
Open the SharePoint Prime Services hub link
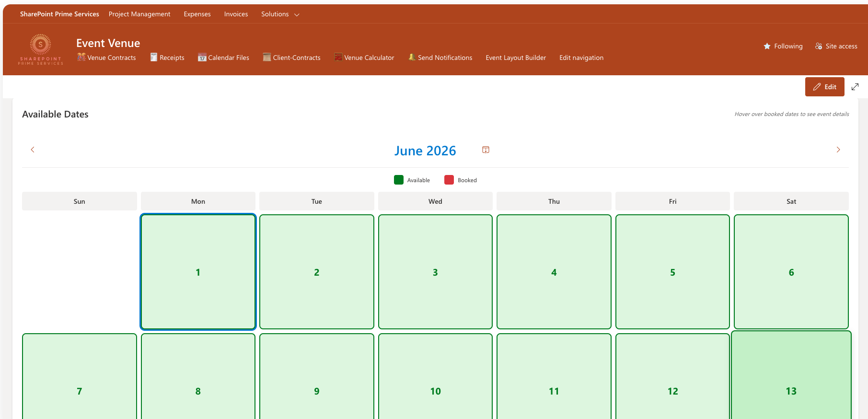pyautogui.click(x=59, y=14)
